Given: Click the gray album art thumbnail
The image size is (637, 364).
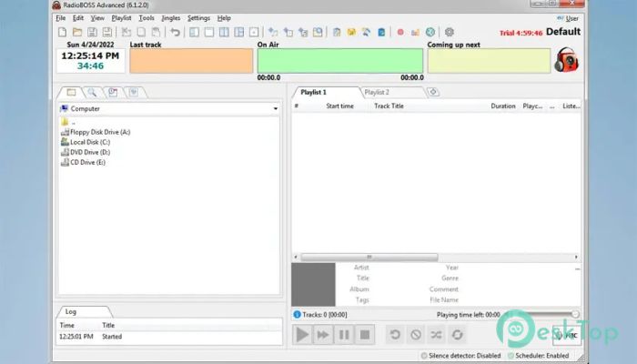Looking at the screenshot, I should point(313,284).
